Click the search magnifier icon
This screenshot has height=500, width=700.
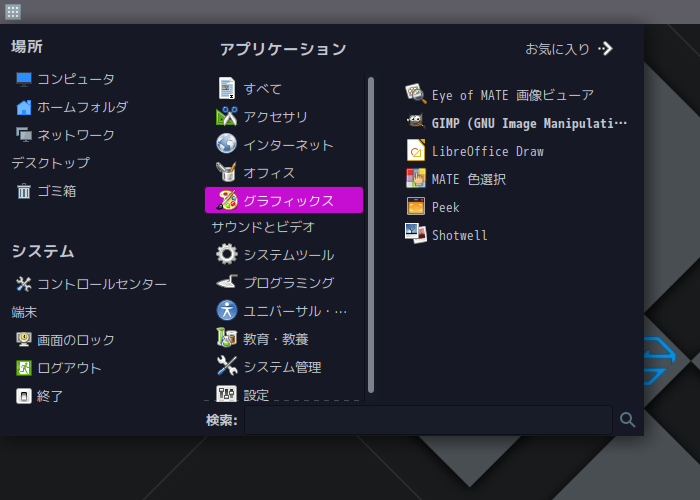click(627, 419)
